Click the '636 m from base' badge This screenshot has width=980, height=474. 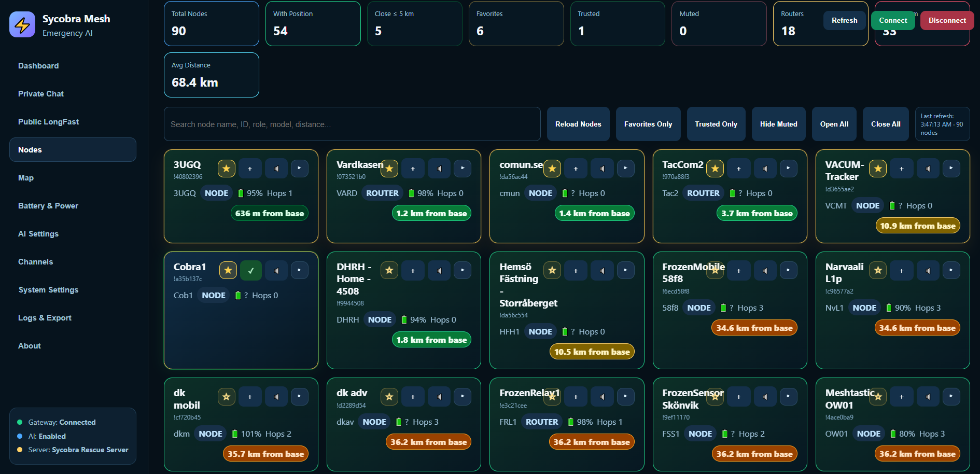(270, 213)
